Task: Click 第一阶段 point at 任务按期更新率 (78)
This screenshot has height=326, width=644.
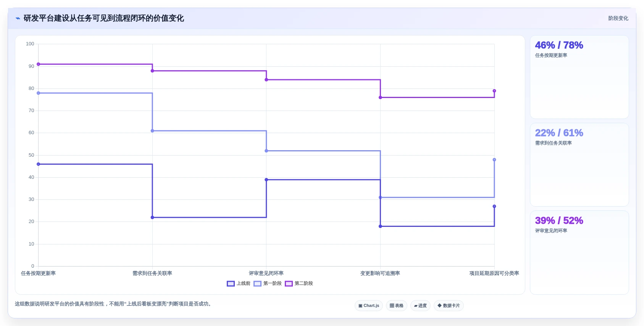Action: [x=38, y=93]
